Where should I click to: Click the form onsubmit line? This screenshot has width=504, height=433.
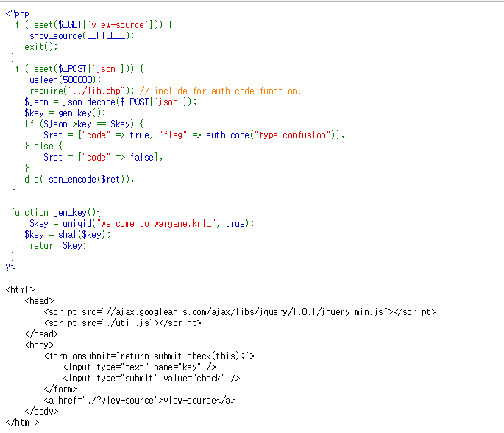(x=149, y=356)
